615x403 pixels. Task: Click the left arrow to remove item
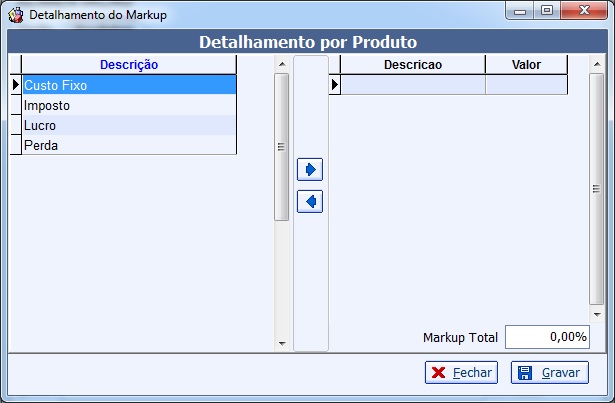[x=310, y=202]
